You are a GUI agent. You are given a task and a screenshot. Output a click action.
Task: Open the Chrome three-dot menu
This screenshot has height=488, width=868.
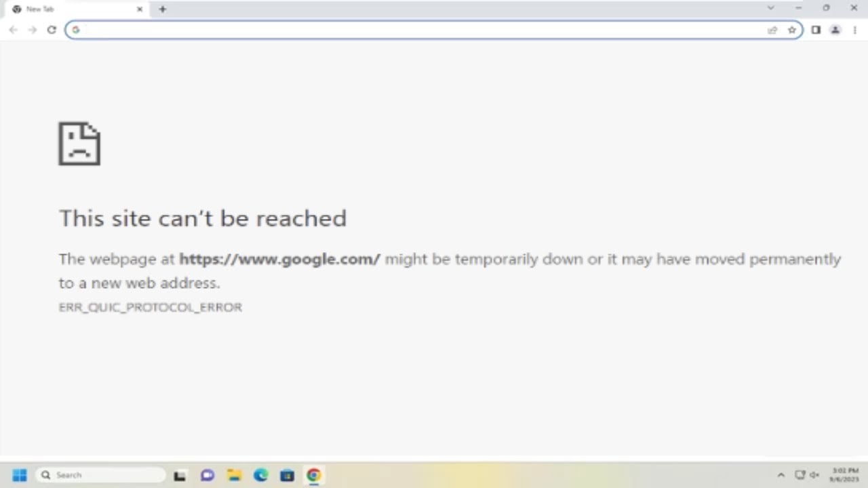[x=854, y=30]
